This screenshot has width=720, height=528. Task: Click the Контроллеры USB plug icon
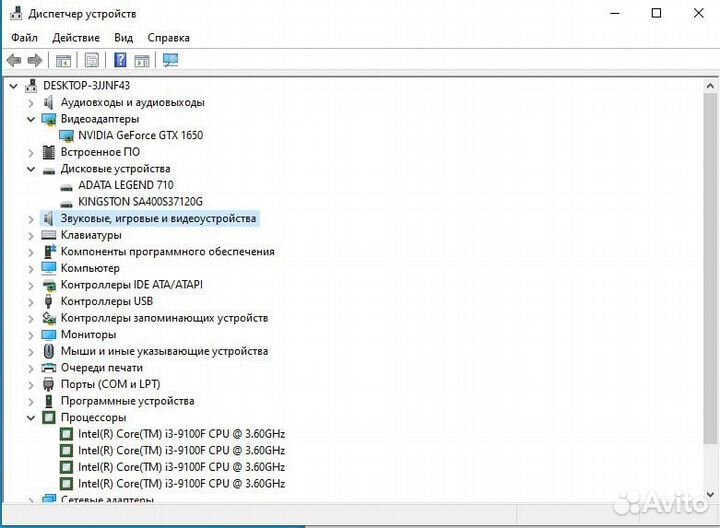pyautogui.click(x=49, y=301)
